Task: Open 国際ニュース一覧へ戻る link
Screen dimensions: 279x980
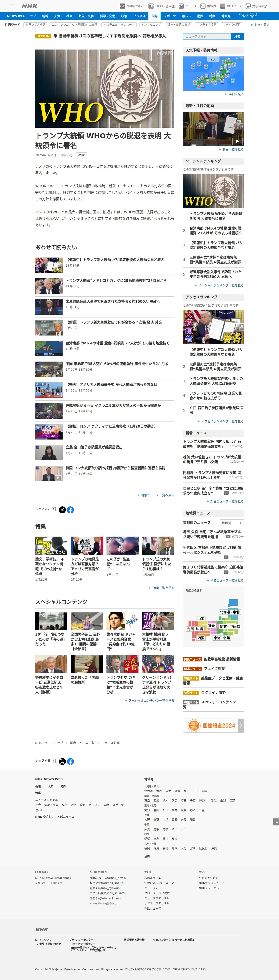Action: (x=156, y=495)
